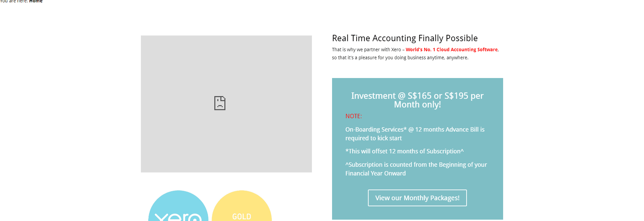Click the S$195 price in the heading
This screenshot has height=221, width=644.
tap(456, 96)
